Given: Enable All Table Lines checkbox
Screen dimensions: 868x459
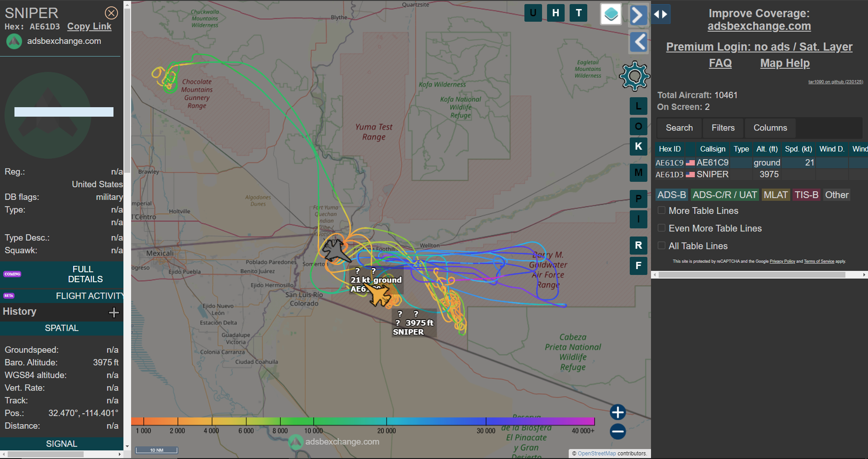Looking at the screenshot, I should tap(661, 246).
